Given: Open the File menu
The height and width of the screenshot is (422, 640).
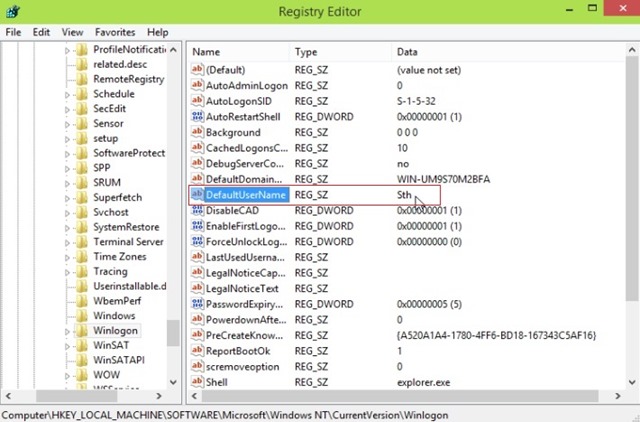Looking at the screenshot, I should [13, 32].
